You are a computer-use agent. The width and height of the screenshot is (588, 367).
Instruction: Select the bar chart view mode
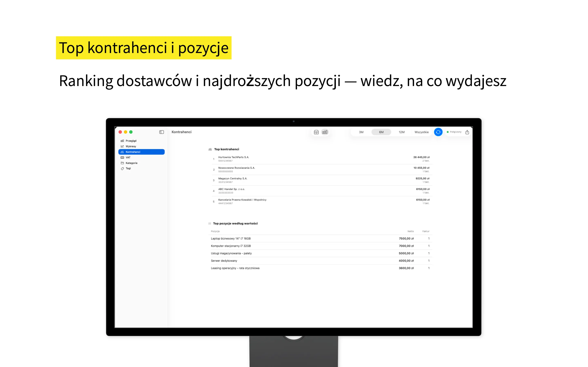[x=325, y=132]
